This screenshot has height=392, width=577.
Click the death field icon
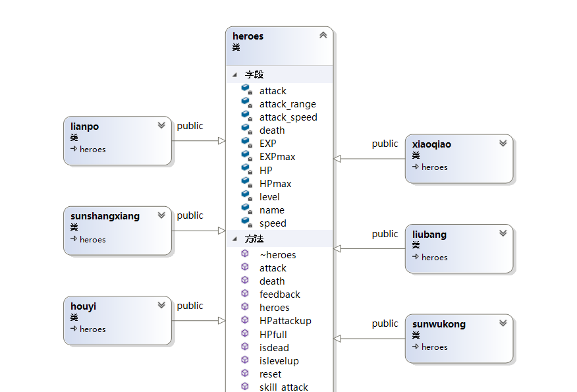click(x=246, y=129)
